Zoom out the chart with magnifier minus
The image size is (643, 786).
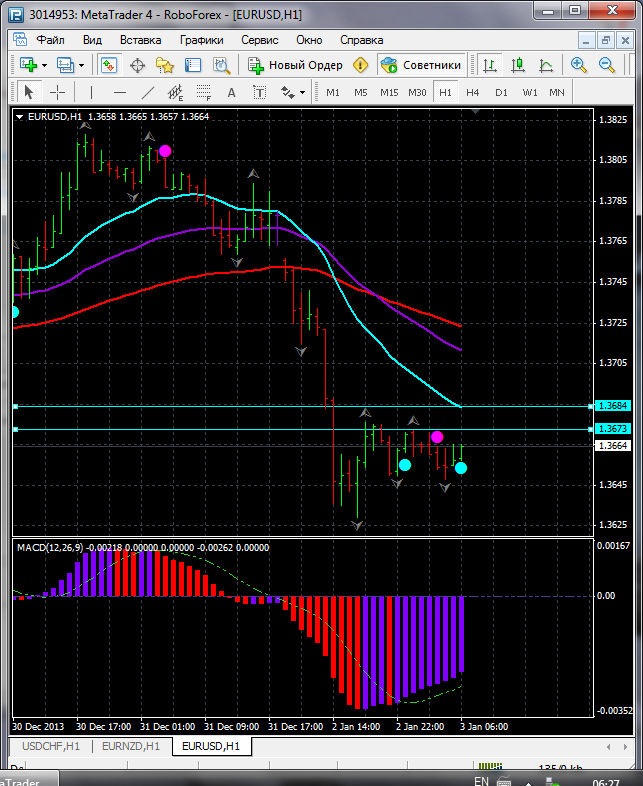(607, 65)
